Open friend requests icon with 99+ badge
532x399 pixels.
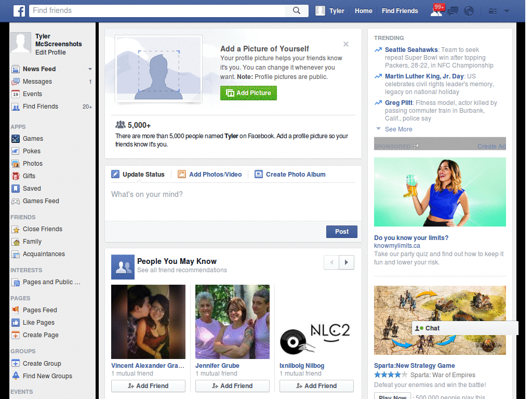point(436,10)
